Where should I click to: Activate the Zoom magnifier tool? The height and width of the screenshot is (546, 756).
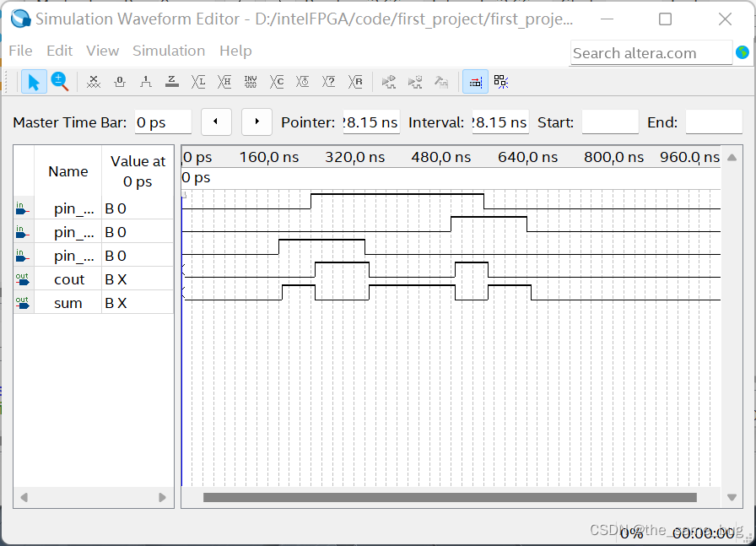[x=60, y=82]
